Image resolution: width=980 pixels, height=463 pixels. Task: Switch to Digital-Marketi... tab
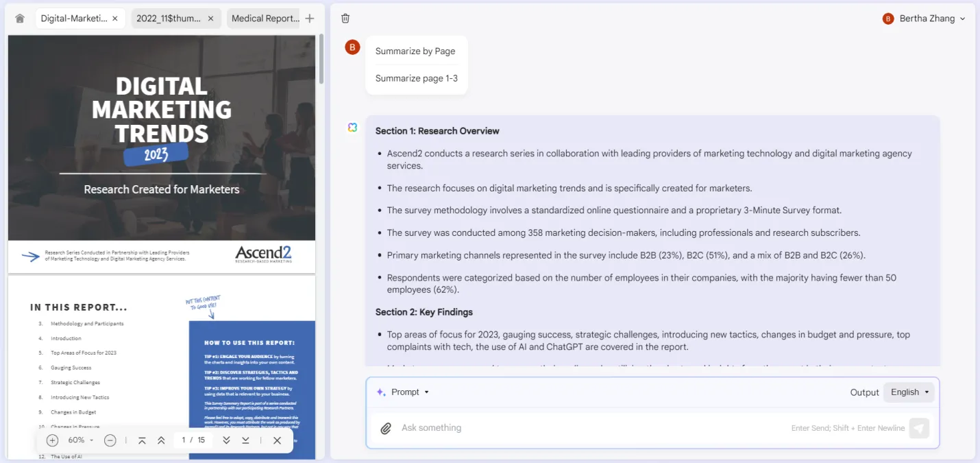click(x=80, y=19)
